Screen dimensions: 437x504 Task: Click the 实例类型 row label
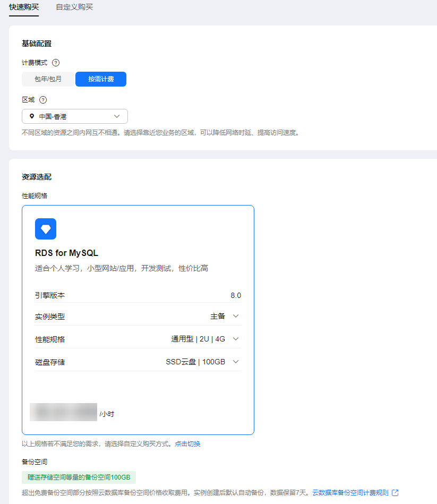(x=50, y=317)
